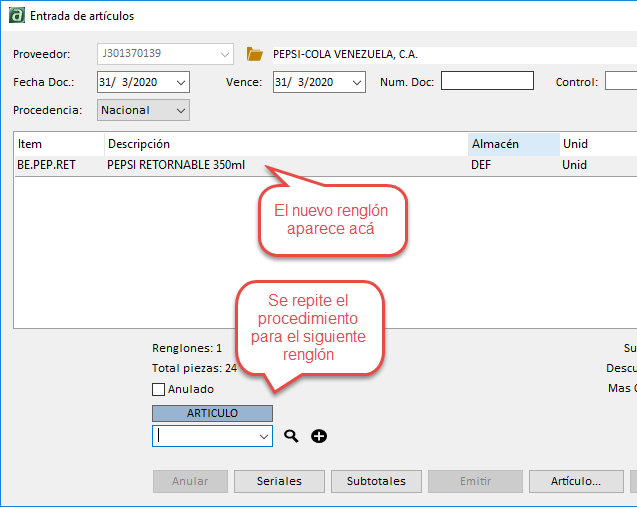This screenshot has height=507, width=637.
Task: Click the Almacén column header
Action: 512,144
